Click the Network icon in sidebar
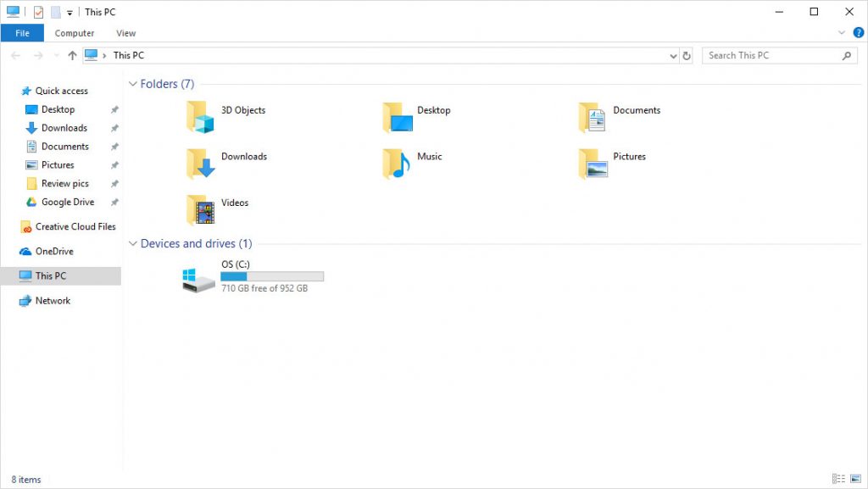Viewport: 868px width, 489px height. [x=25, y=301]
